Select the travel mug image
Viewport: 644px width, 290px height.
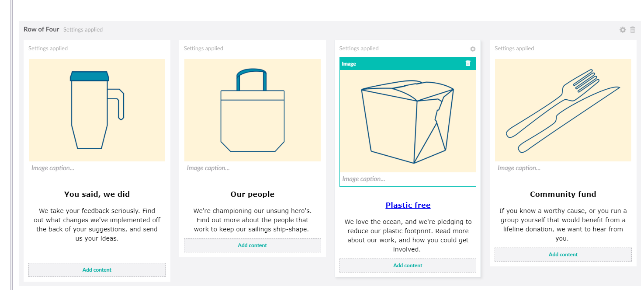click(97, 110)
